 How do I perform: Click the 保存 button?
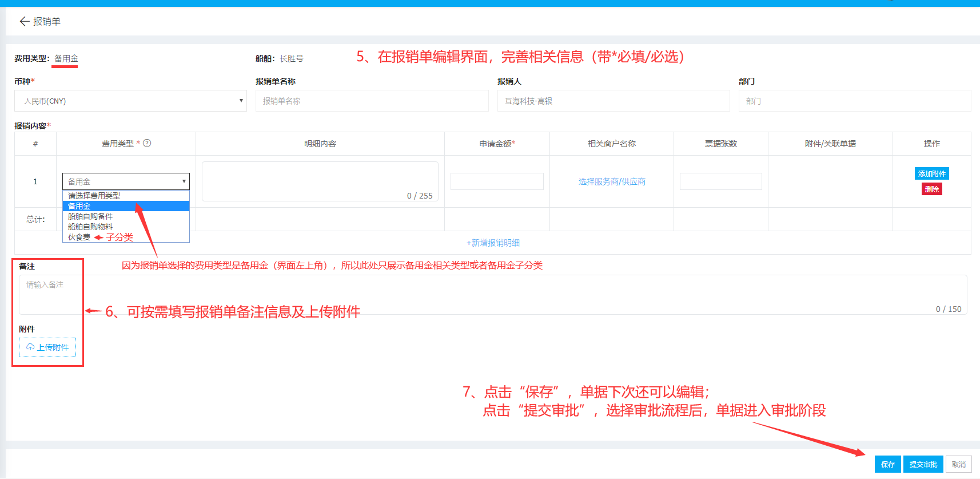pyautogui.click(x=887, y=464)
